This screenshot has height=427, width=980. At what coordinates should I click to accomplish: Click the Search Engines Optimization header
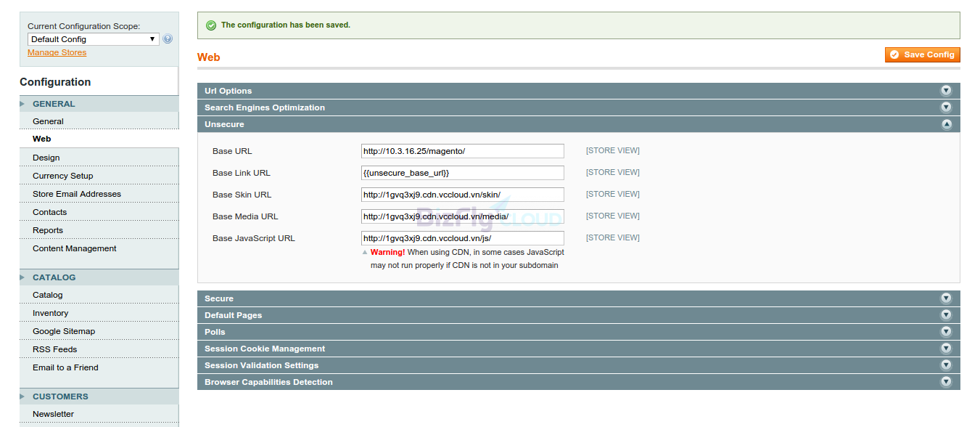coord(578,107)
